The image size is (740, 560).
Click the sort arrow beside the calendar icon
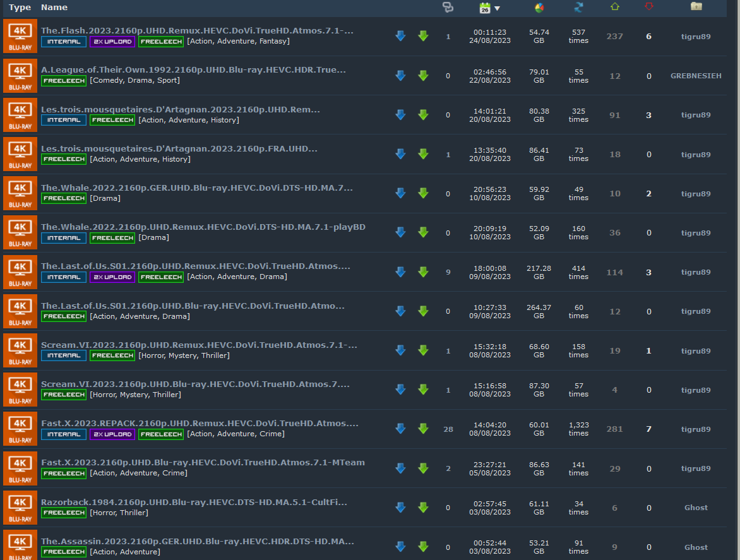(497, 8)
